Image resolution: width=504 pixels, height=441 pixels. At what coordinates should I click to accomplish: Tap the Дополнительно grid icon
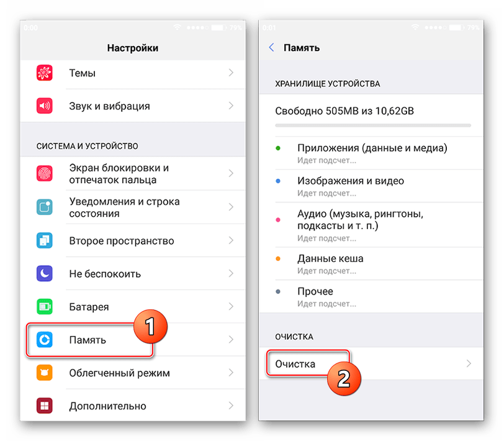click(44, 406)
